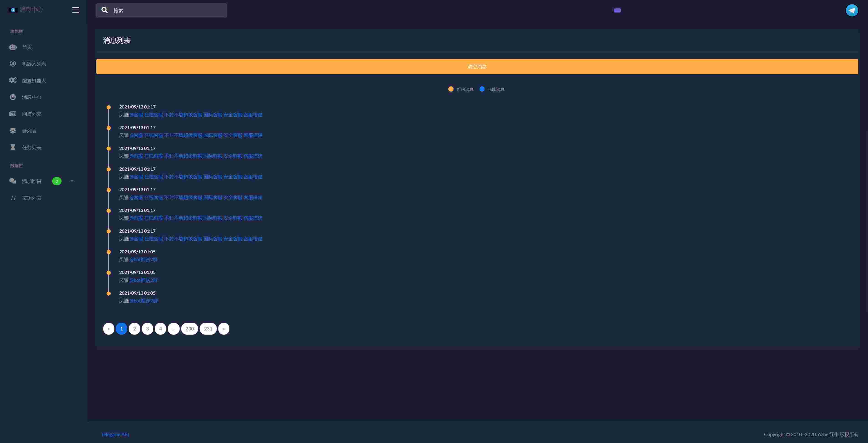Go to page 231 in pagination

point(208,329)
